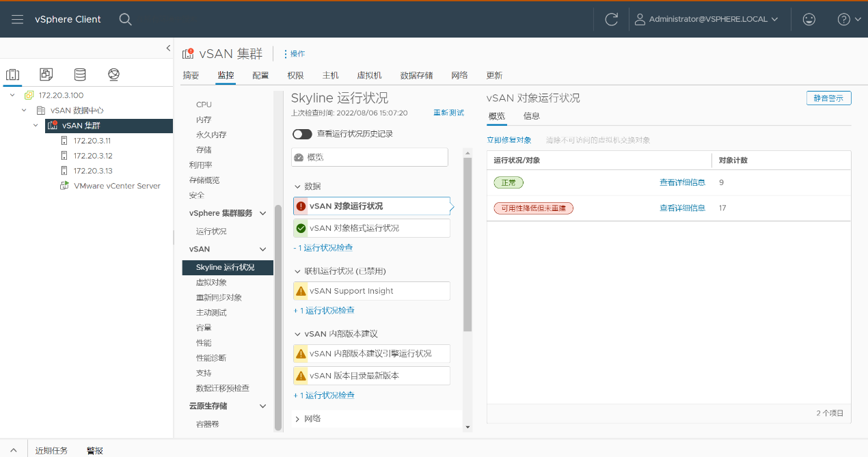Switch to the 配置 tab
This screenshot has width=868, height=457.
point(260,75)
